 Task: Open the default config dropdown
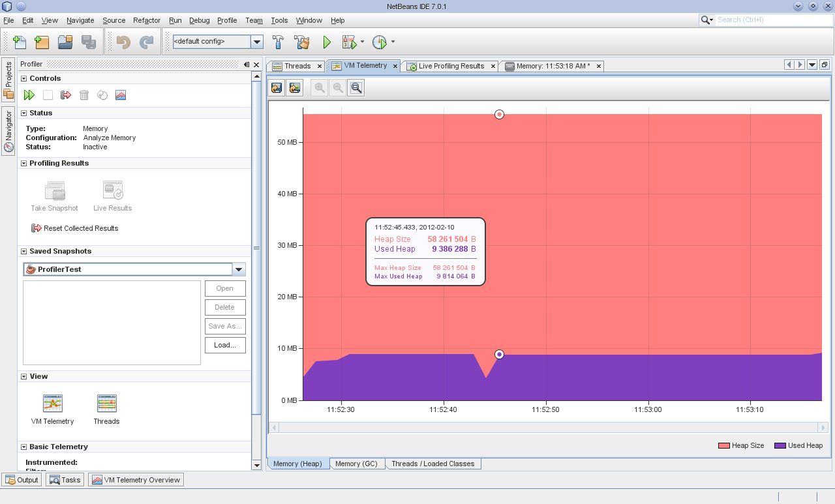coord(257,42)
